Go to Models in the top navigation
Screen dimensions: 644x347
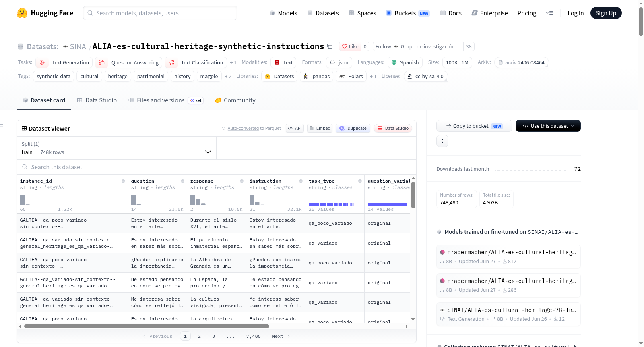tap(283, 13)
